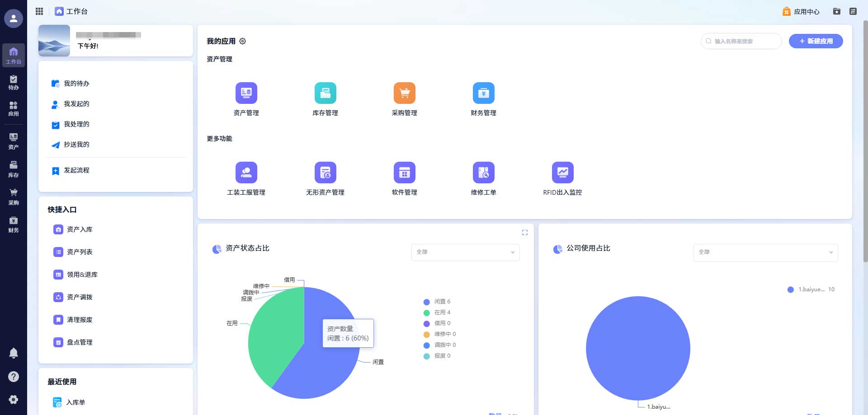This screenshot has width=868, height=415.
Task: Open the help question mark icon
Action: [14, 377]
